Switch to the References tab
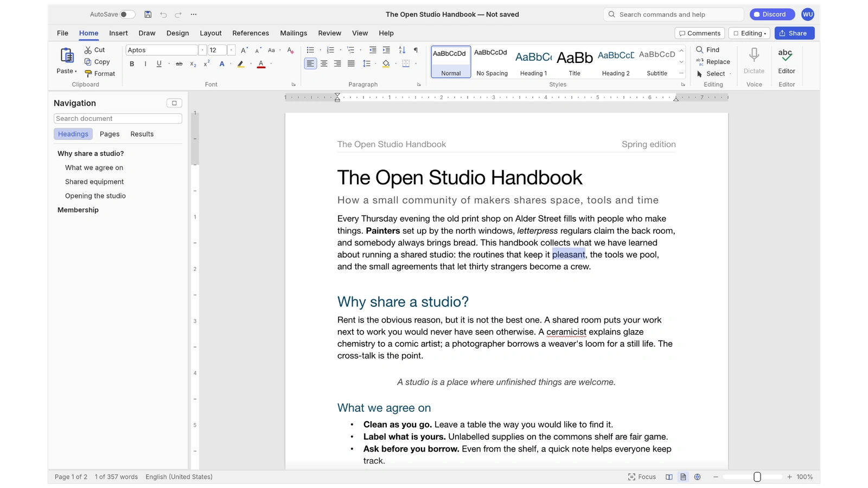The width and height of the screenshot is (868, 488). pyautogui.click(x=251, y=34)
